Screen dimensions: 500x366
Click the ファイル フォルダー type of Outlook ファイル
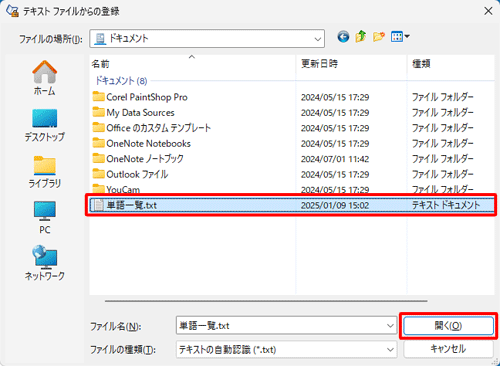point(443,174)
